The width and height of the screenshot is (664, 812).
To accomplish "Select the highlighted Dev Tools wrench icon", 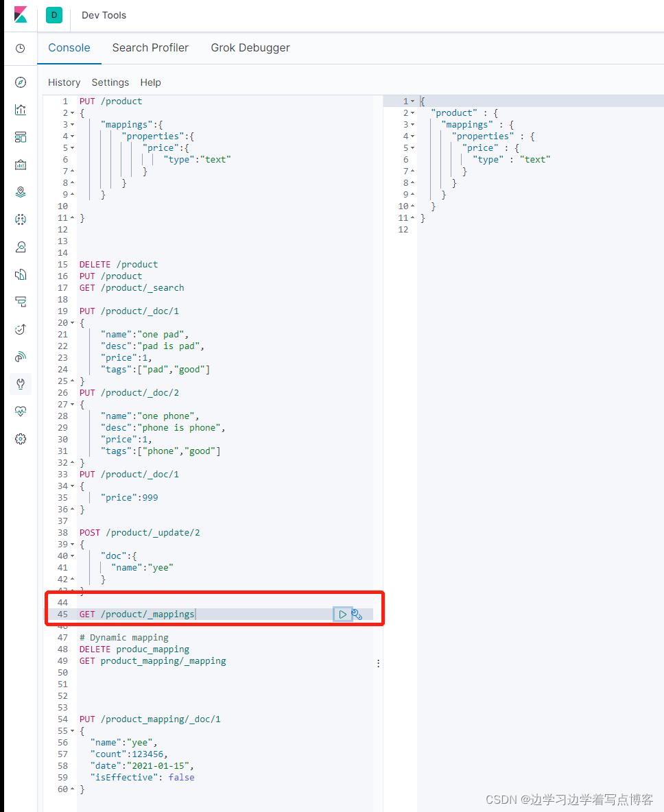I will click(20, 384).
